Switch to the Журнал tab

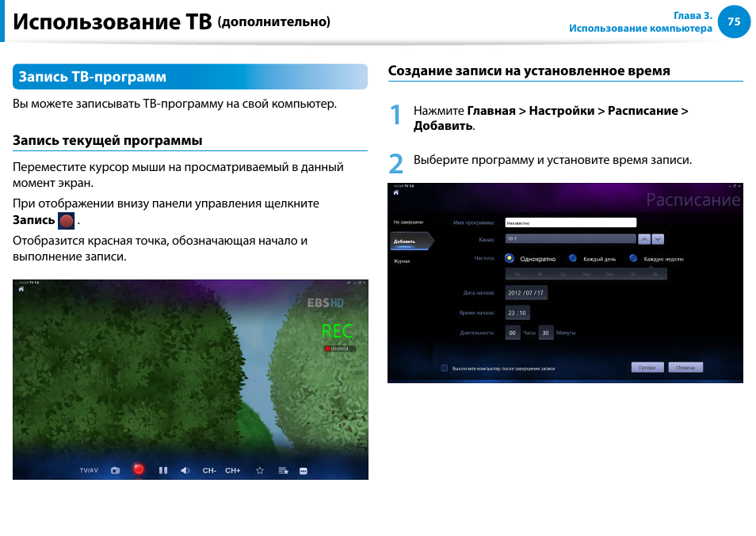[402, 261]
